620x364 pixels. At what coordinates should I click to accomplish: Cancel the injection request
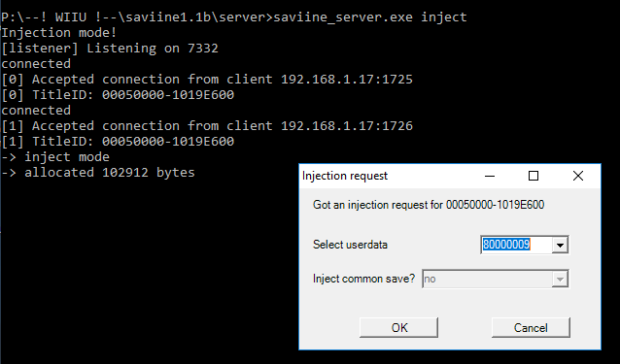531,327
